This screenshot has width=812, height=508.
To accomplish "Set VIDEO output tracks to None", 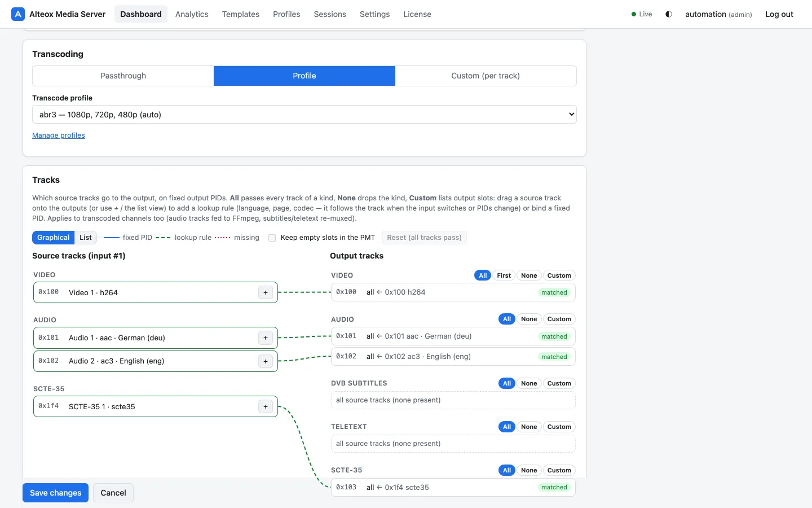I will point(529,275).
